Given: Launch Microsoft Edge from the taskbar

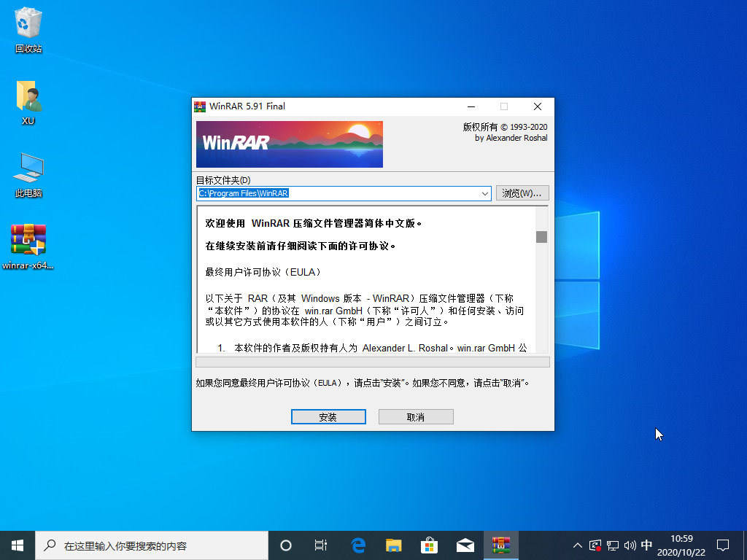Looking at the screenshot, I should pyautogui.click(x=357, y=545).
